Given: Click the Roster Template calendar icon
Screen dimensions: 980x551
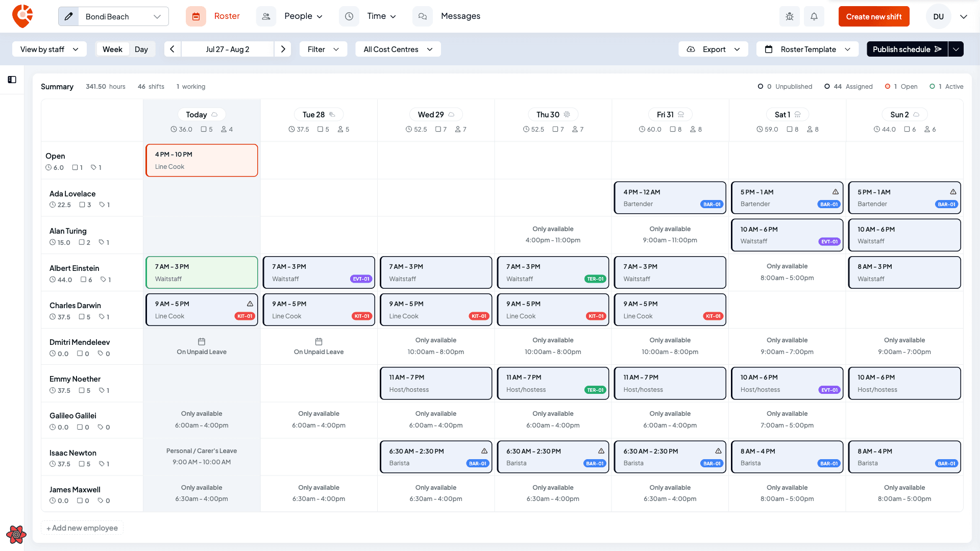Looking at the screenshot, I should click(768, 49).
